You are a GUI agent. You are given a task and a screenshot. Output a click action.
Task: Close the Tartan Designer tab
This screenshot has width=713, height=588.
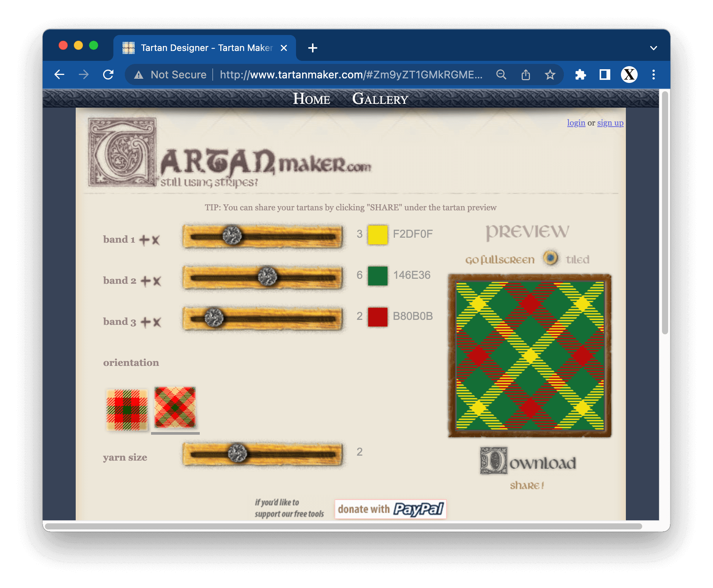284,48
